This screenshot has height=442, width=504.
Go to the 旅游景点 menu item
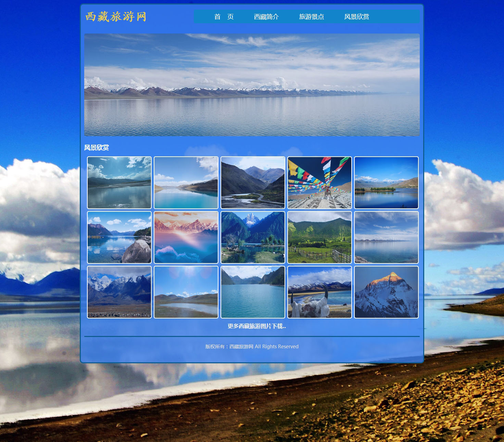coord(312,17)
